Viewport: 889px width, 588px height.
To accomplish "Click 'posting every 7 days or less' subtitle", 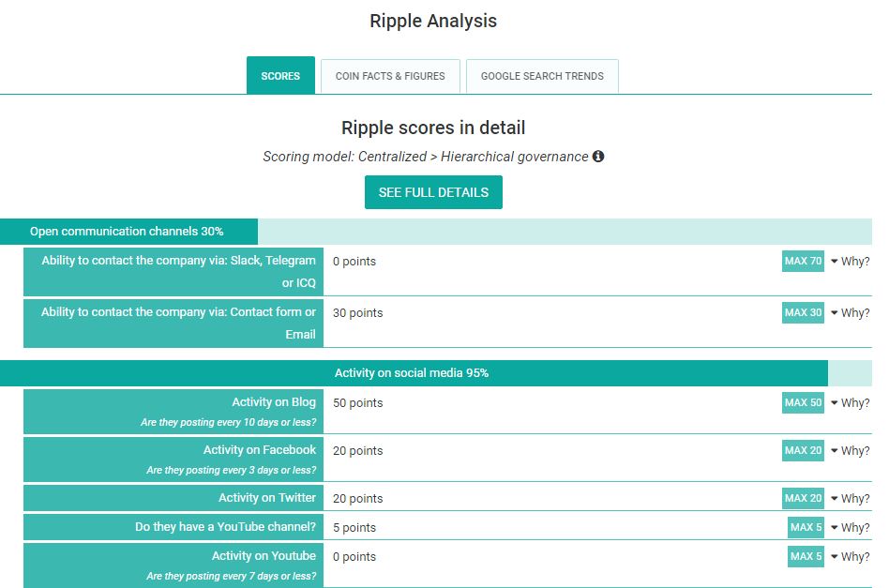I will click(232, 576).
